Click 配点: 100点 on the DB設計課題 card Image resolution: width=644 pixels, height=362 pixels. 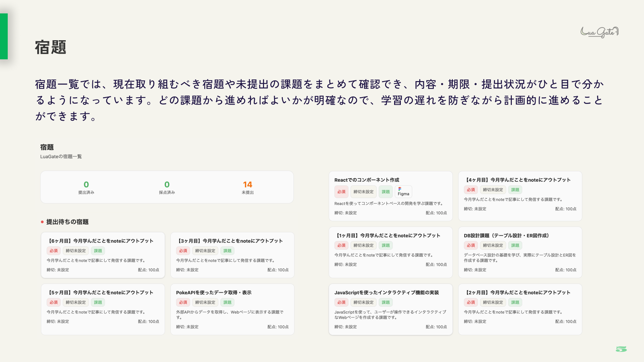566,270
